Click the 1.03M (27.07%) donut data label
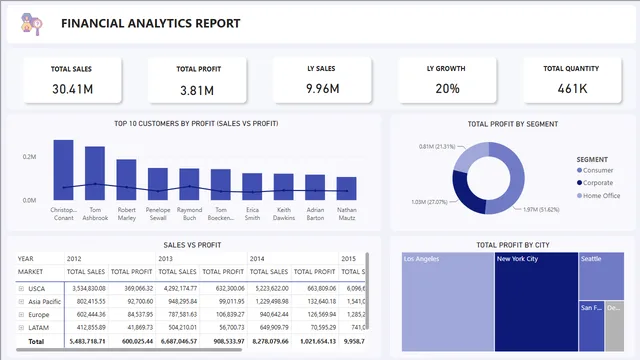 pyautogui.click(x=429, y=202)
